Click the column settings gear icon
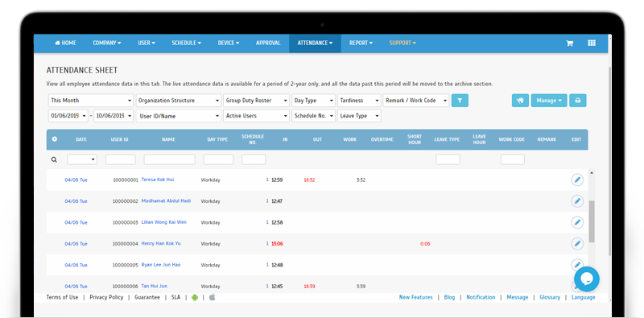The width and height of the screenshot is (644, 318). pyautogui.click(x=55, y=139)
